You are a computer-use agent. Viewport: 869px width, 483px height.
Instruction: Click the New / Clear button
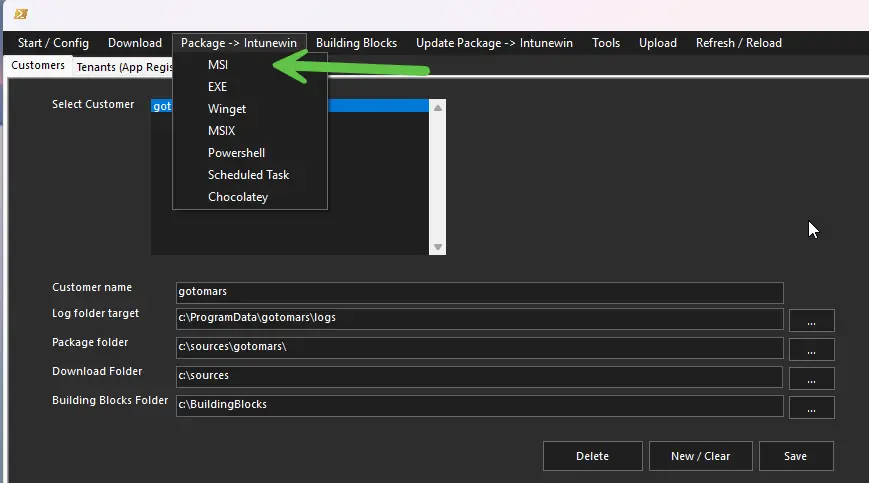(x=700, y=456)
